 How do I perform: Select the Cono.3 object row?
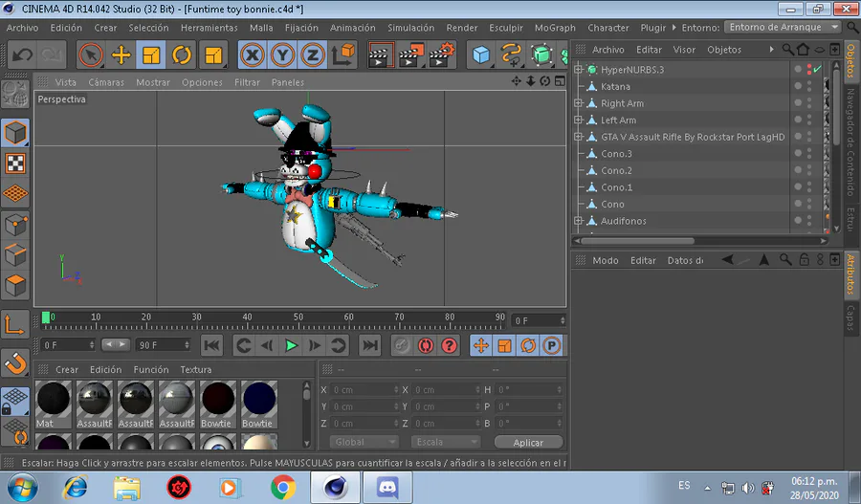click(x=616, y=154)
